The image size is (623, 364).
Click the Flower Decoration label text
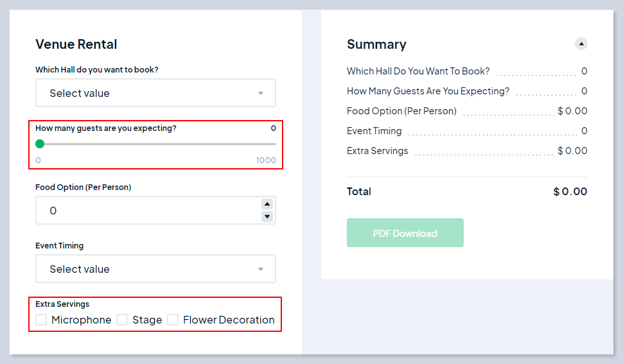point(229,320)
